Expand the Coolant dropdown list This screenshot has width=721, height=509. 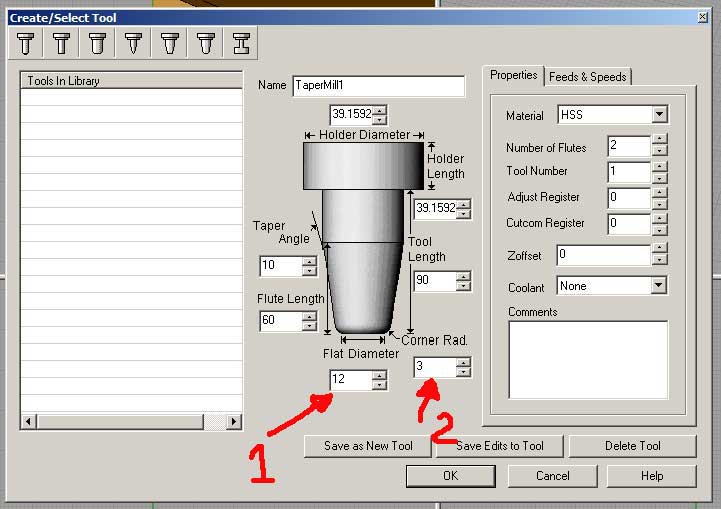pos(658,286)
